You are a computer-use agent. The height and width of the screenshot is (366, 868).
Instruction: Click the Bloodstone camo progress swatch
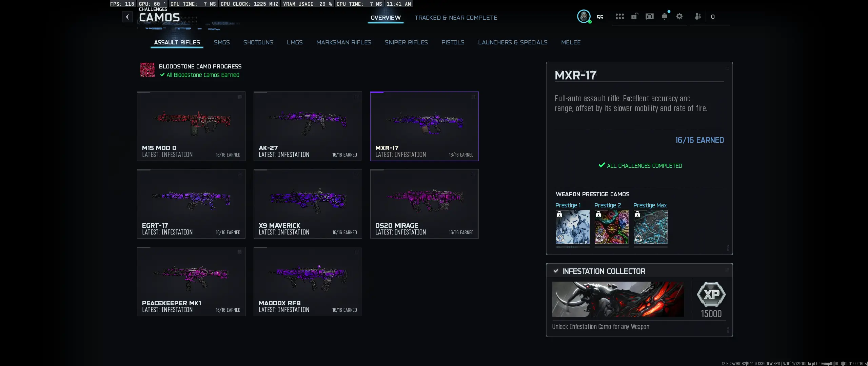point(147,70)
